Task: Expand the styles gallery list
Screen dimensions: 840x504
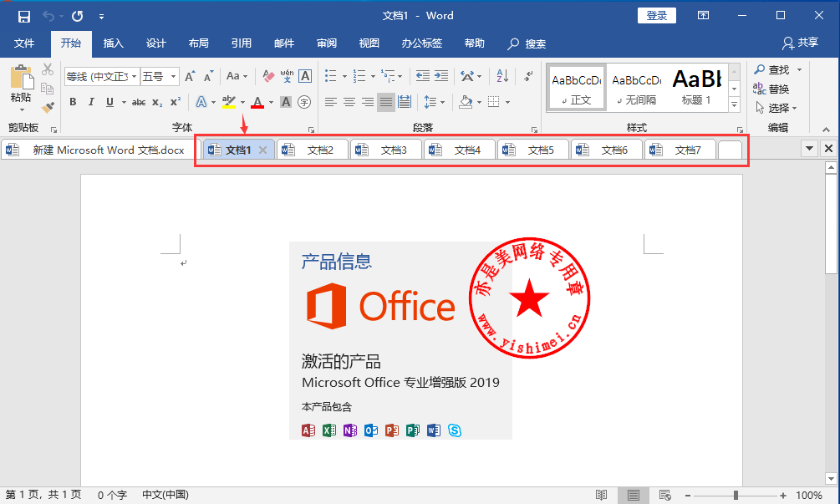Action: (x=734, y=105)
